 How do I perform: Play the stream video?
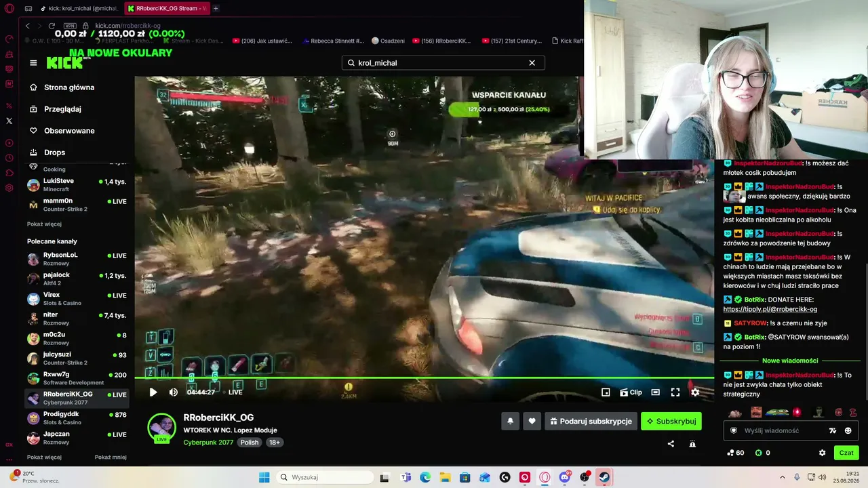(153, 392)
